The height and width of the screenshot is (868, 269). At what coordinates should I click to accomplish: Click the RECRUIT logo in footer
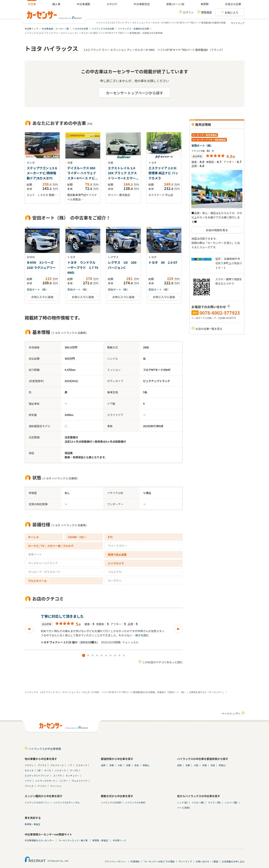coord(35,859)
